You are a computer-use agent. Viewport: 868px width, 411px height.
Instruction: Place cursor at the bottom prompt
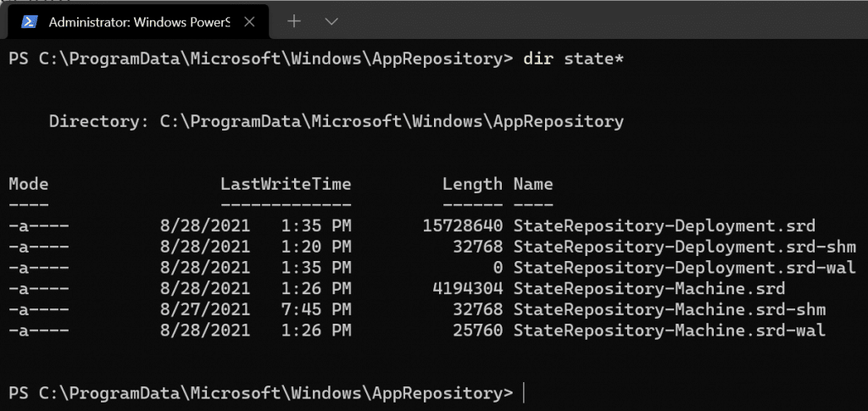pyautogui.click(x=524, y=394)
